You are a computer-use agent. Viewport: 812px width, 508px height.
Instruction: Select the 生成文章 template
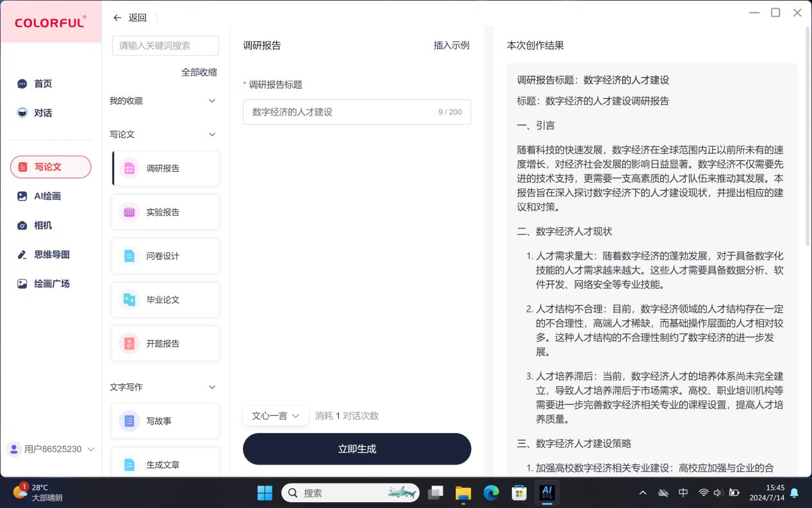click(x=165, y=464)
